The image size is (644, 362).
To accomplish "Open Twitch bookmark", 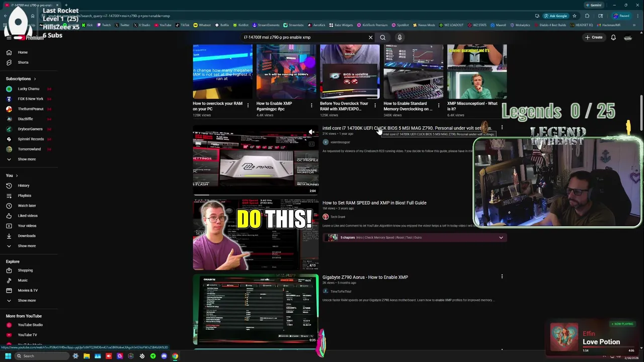I will coord(104,25).
